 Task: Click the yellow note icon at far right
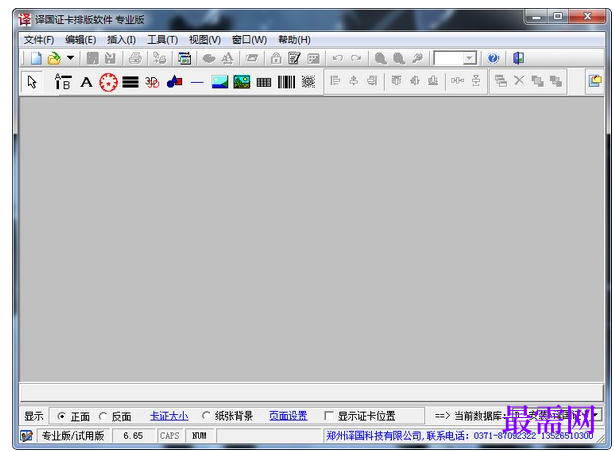595,81
